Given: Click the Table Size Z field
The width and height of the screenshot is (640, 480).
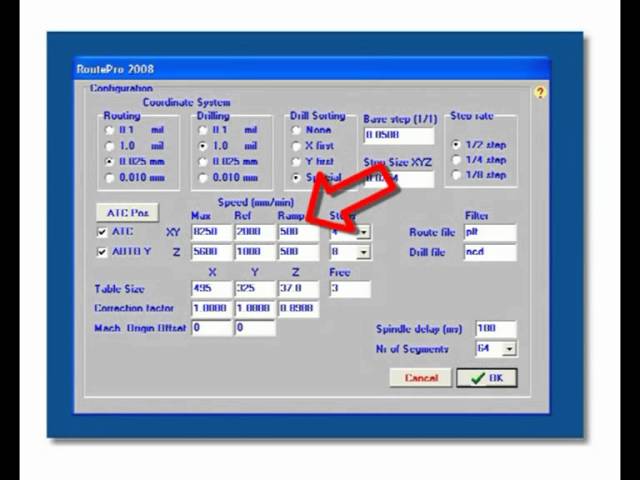Looking at the screenshot, I should (x=298, y=289).
